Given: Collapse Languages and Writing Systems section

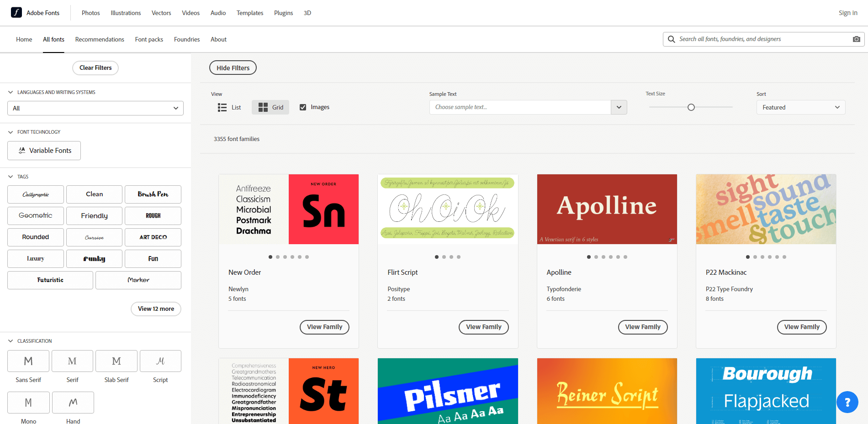Looking at the screenshot, I should (x=11, y=92).
